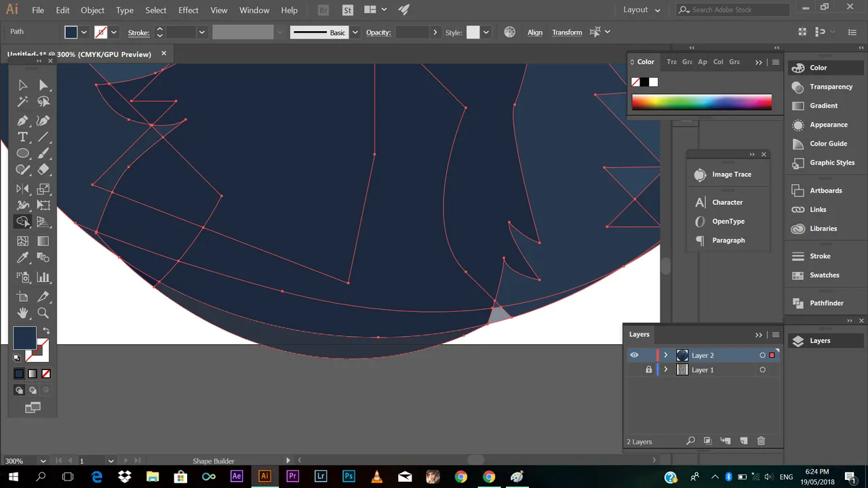Toggle visibility eye of Layer 2

coord(634,355)
